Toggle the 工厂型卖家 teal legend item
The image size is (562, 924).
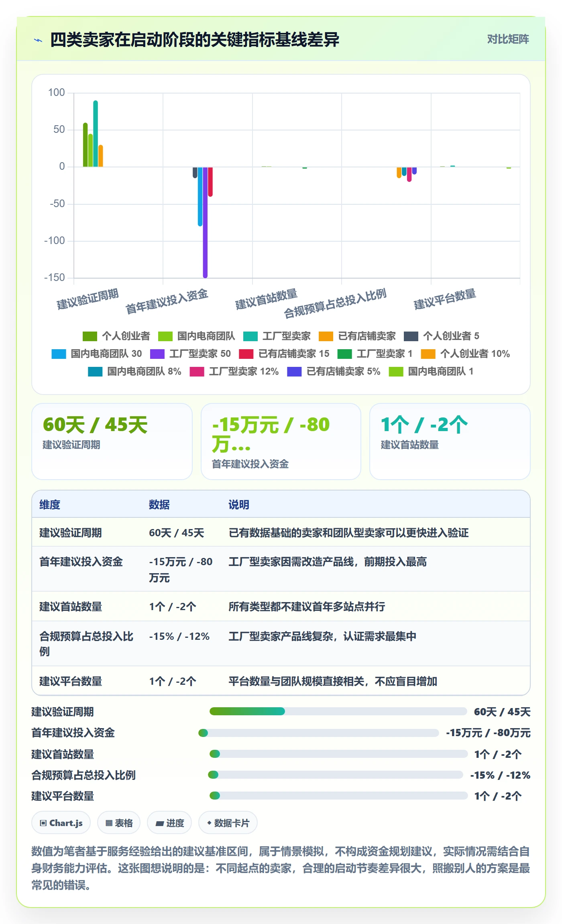tap(277, 336)
